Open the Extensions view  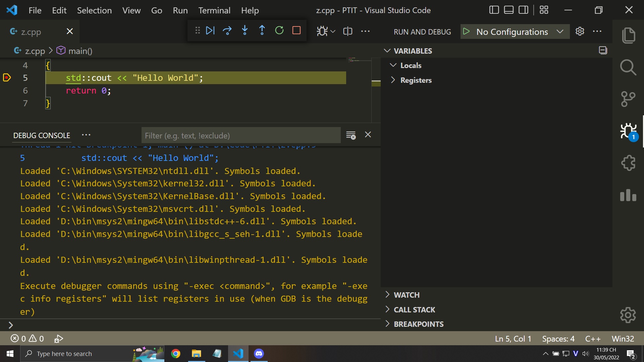click(x=628, y=163)
